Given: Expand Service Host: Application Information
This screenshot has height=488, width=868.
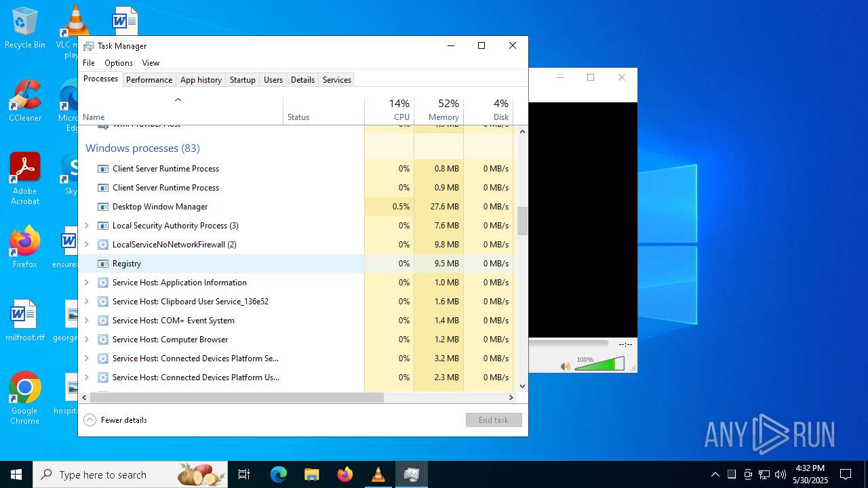Looking at the screenshot, I should pos(86,283).
